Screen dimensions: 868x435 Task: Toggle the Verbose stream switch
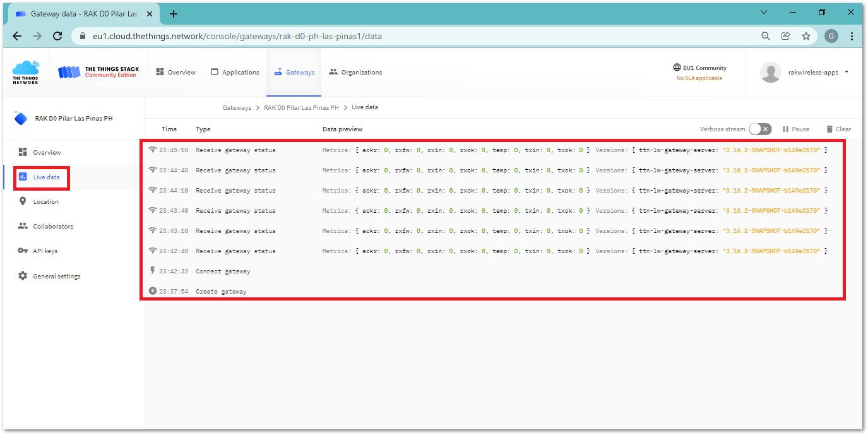coord(760,129)
